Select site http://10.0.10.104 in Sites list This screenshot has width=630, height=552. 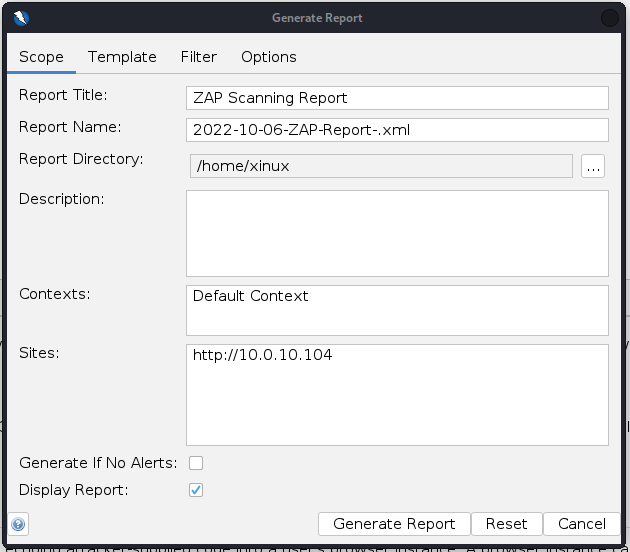(262, 355)
